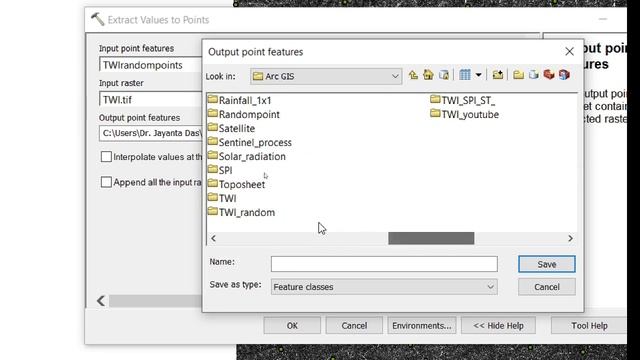Minimize the Extract Values to Points window
This screenshot has height=360, width=640.
(603, 19)
